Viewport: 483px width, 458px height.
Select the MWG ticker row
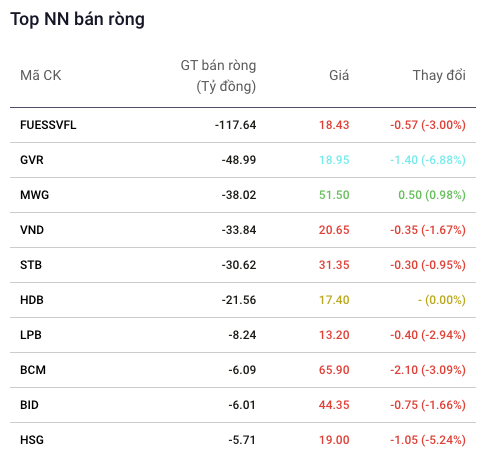point(243,195)
